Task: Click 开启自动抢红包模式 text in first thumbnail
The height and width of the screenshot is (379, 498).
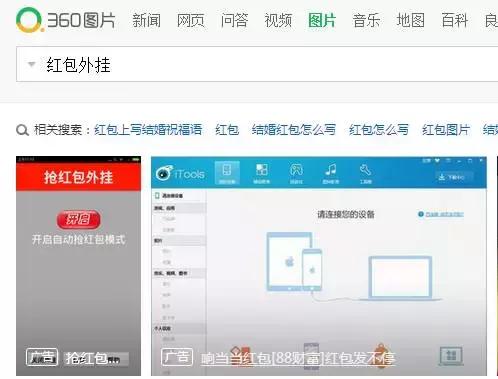Action: [x=78, y=239]
